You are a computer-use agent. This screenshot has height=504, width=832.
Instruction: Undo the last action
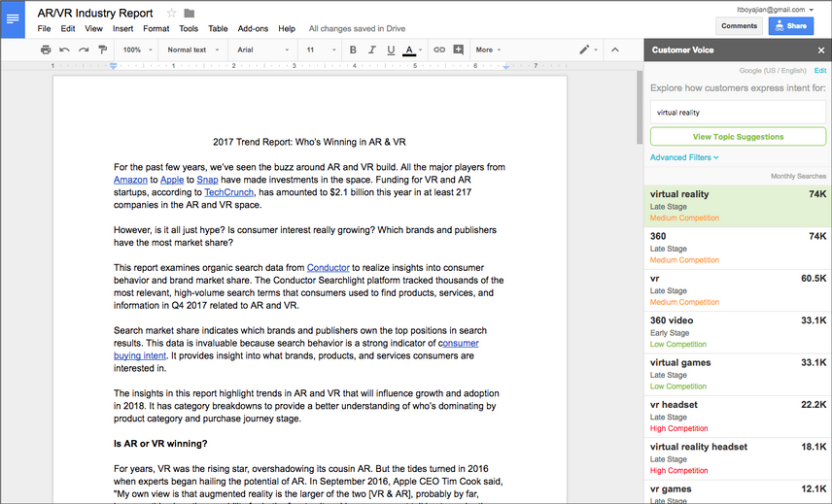click(x=65, y=50)
